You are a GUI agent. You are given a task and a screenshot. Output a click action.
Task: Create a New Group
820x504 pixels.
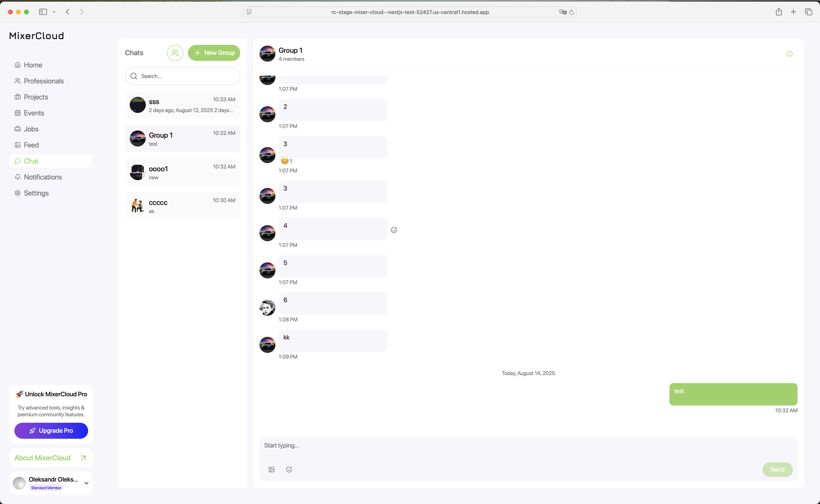[214, 53]
